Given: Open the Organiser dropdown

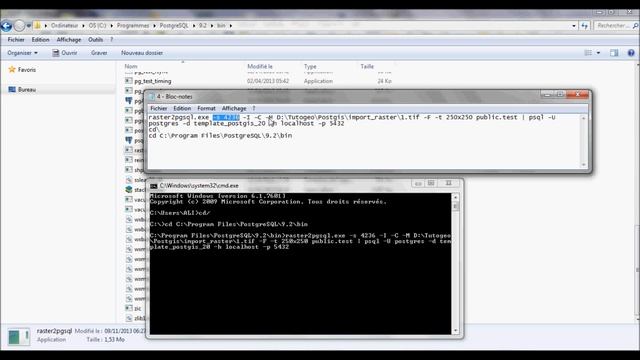Looking at the screenshot, I should point(22,53).
